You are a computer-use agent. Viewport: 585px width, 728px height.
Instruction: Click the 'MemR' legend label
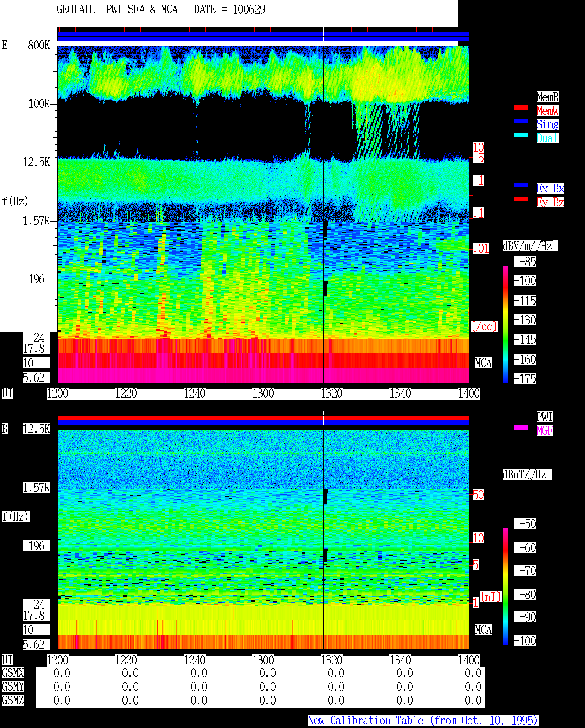click(x=548, y=97)
